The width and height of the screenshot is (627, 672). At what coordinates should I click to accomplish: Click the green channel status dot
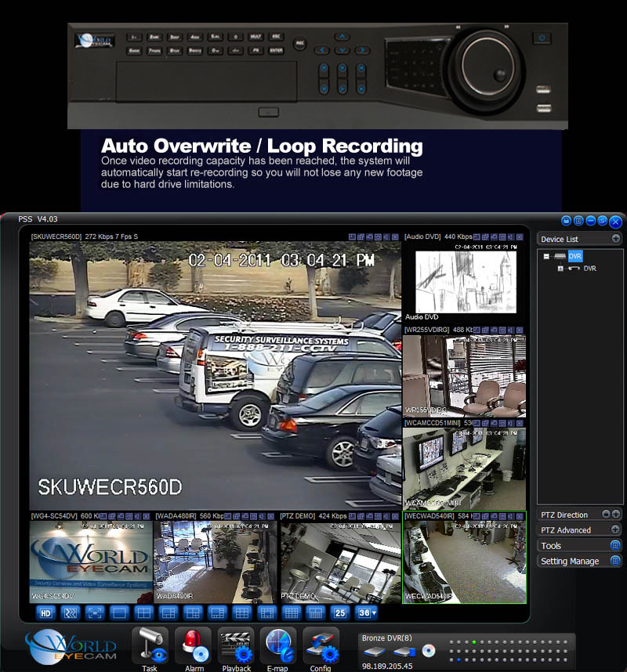(x=474, y=642)
